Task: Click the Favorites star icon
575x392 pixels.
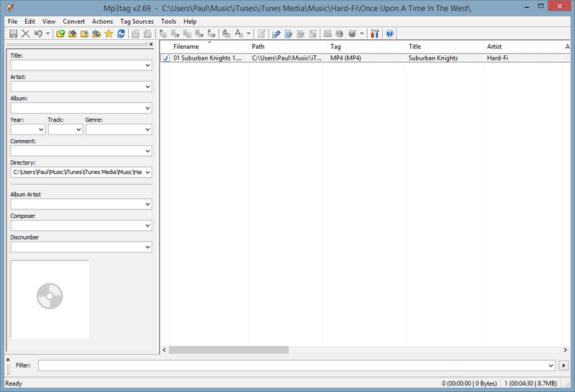Action: pyautogui.click(x=109, y=34)
